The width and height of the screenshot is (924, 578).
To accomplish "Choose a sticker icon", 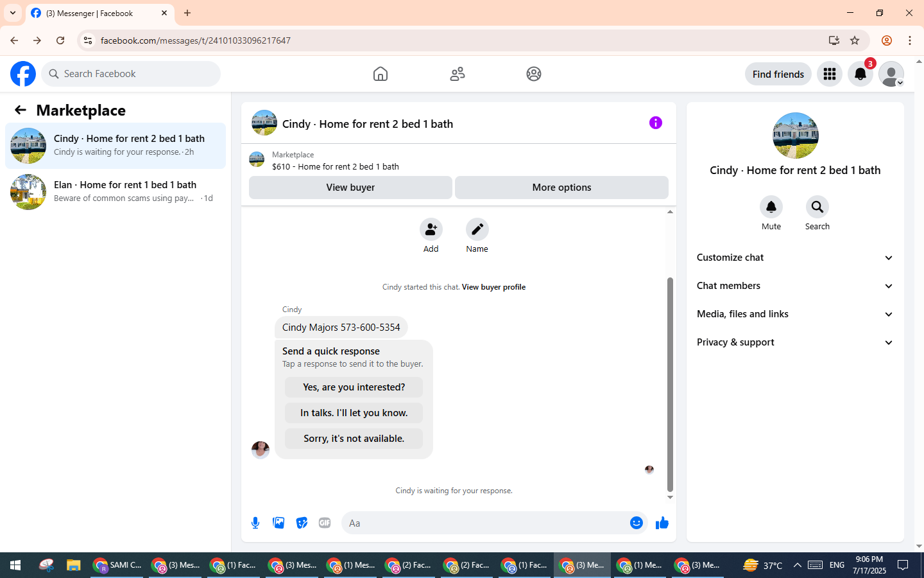I will [x=302, y=523].
